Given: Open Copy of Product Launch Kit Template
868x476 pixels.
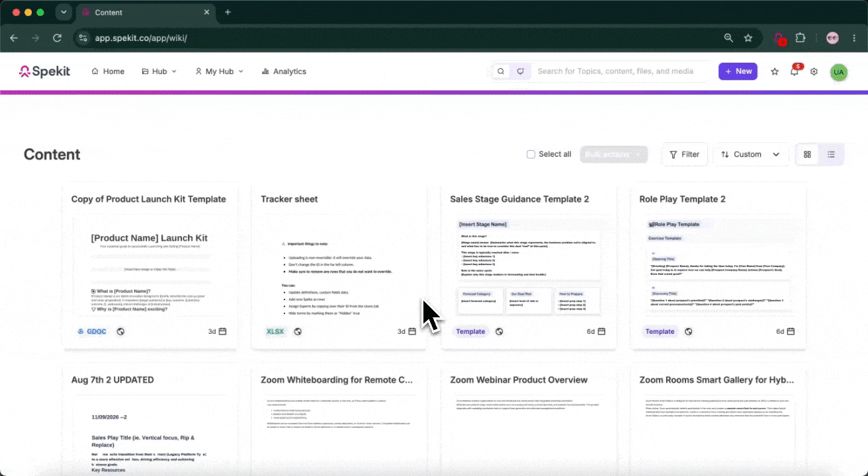Looking at the screenshot, I should [149, 199].
